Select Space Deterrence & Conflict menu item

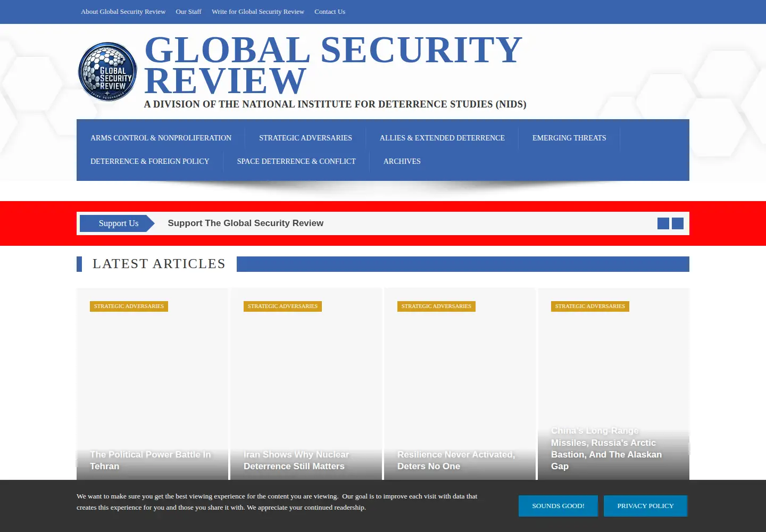[296, 161]
